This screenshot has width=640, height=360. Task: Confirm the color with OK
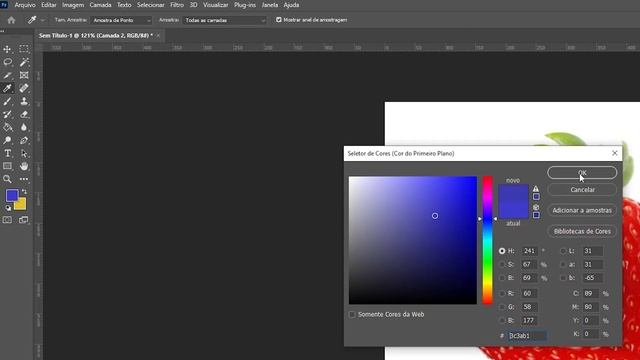click(x=582, y=173)
